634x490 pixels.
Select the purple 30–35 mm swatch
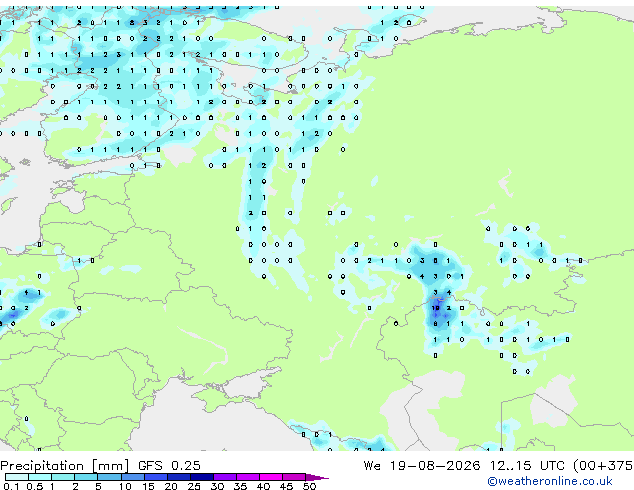pyautogui.click(x=225, y=477)
